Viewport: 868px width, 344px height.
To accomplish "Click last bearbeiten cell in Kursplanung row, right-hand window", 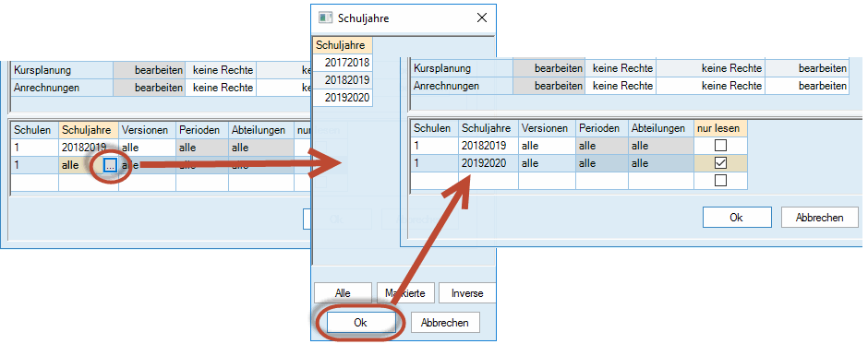I will point(807,68).
